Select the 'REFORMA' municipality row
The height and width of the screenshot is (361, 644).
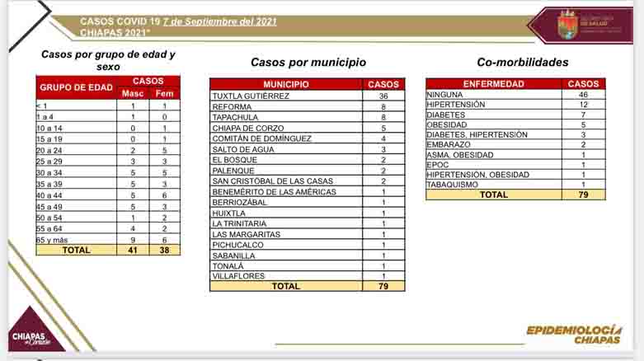click(308, 107)
